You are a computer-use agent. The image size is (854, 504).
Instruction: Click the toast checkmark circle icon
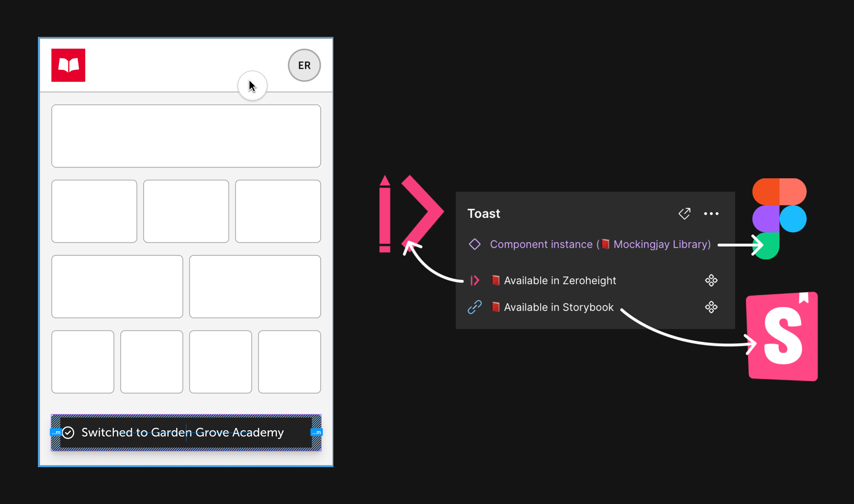pos(68,433)
